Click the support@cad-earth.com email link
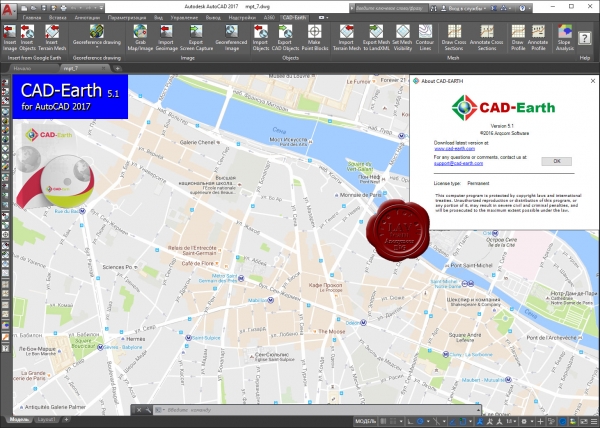 tap(458, 163)
